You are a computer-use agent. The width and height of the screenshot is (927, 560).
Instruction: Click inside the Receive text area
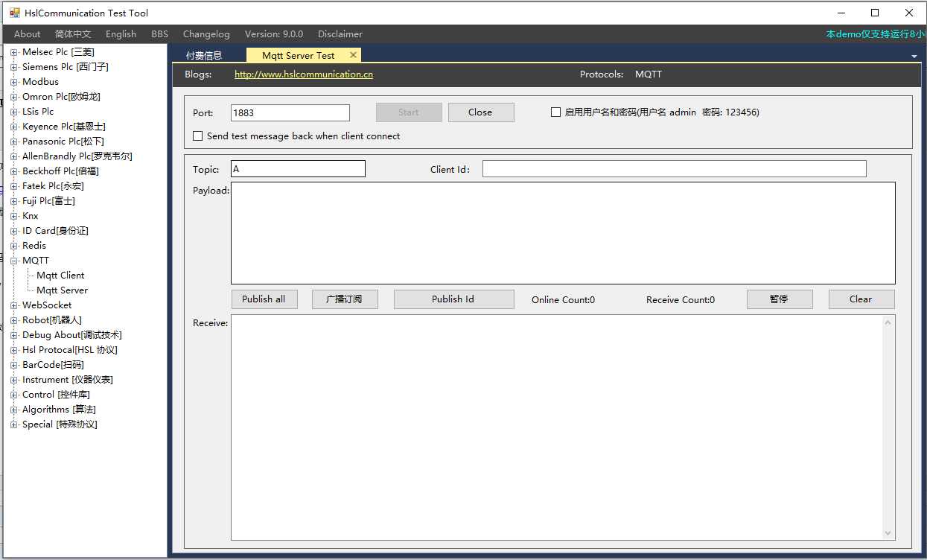(556, 427)
